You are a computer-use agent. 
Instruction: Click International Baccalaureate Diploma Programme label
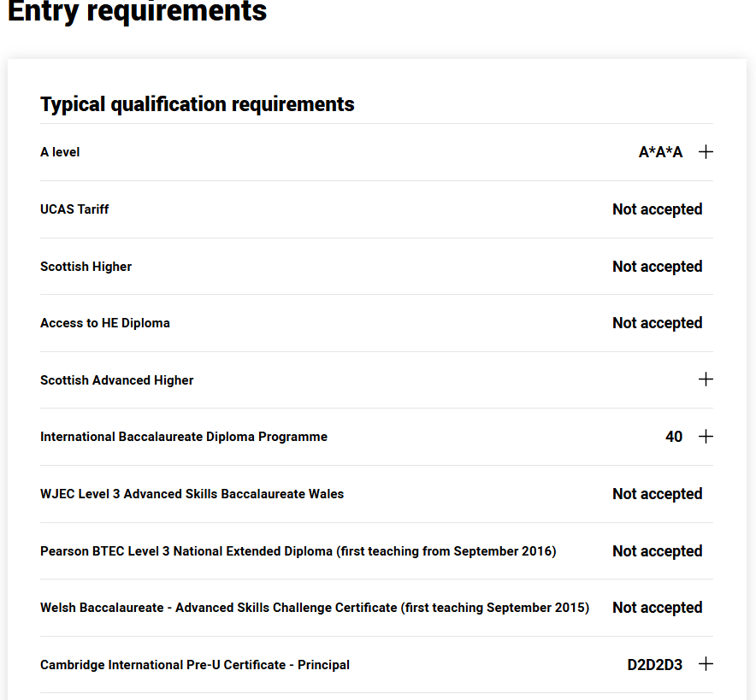pos(184,437)
